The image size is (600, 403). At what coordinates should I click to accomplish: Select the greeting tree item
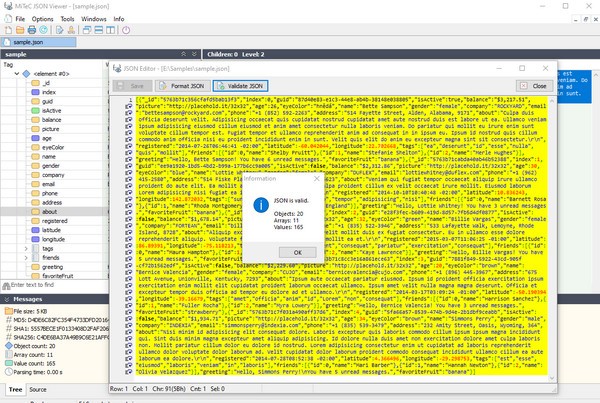(x=52, y=267)
